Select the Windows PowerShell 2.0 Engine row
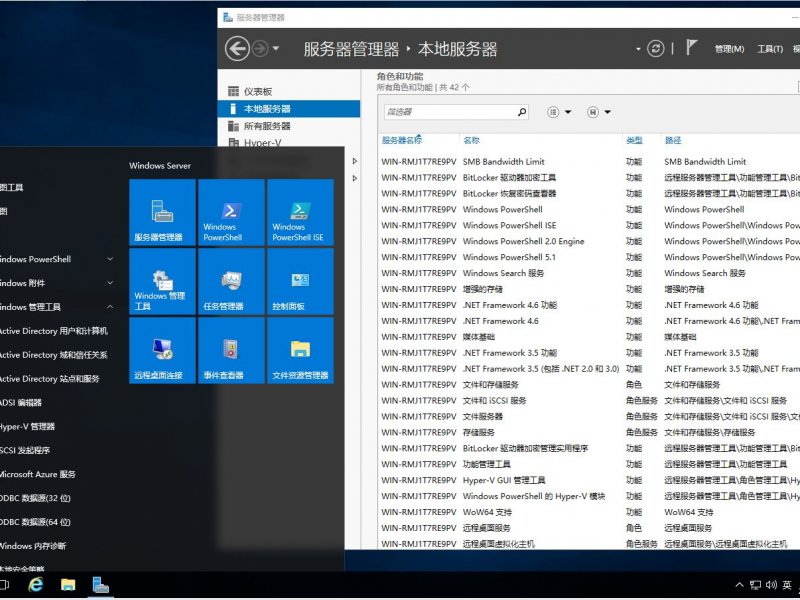800x600 pixels. [x=589, y=241]
